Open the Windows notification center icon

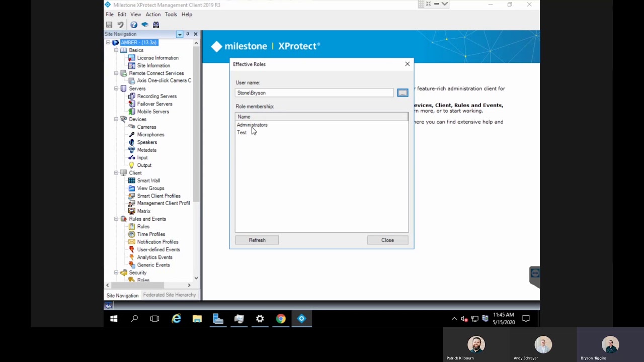pyautogui.click(x=526, y=319)
